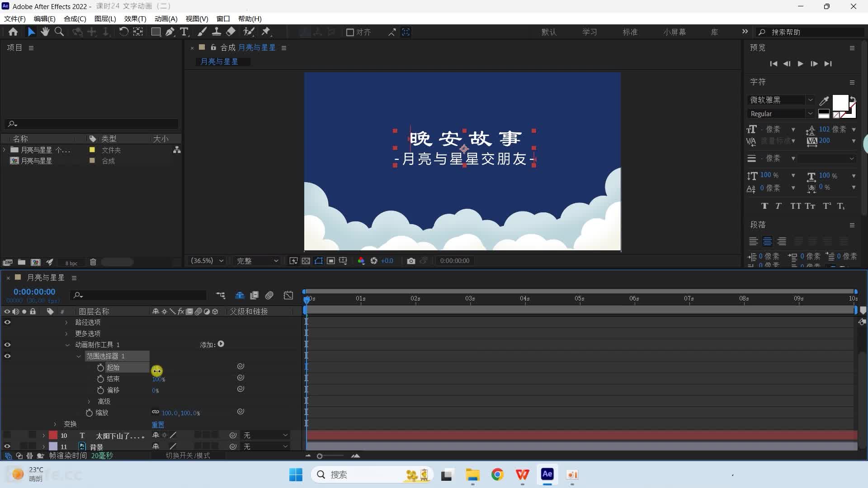The image size is (868, 488).
Task: Select the Selection (arrow) tool
Action: (31, 32)
